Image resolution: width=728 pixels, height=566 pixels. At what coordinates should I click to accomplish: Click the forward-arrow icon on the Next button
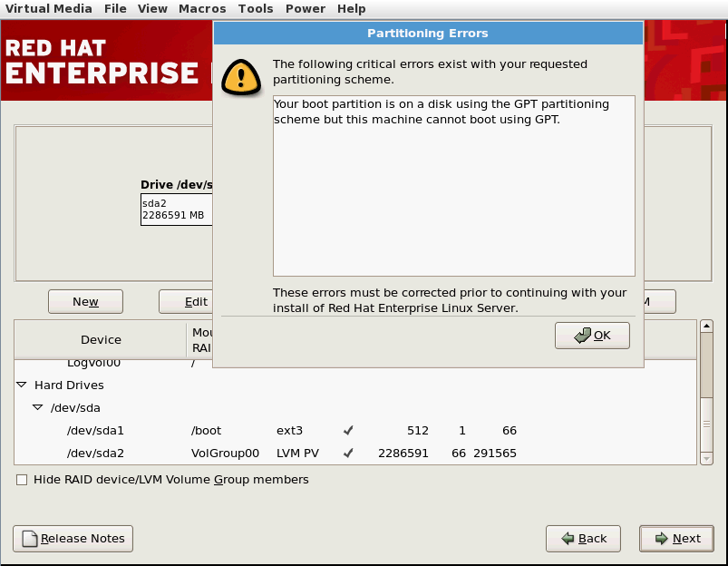coord(661,538)
